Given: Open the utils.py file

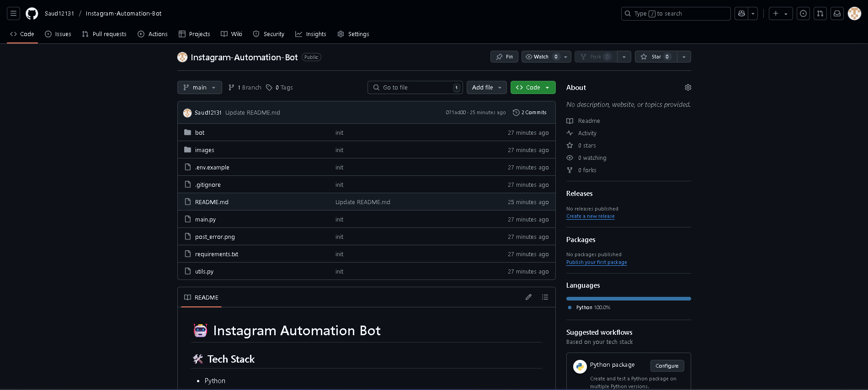Looking at the screenshot, I should [204, 271].
